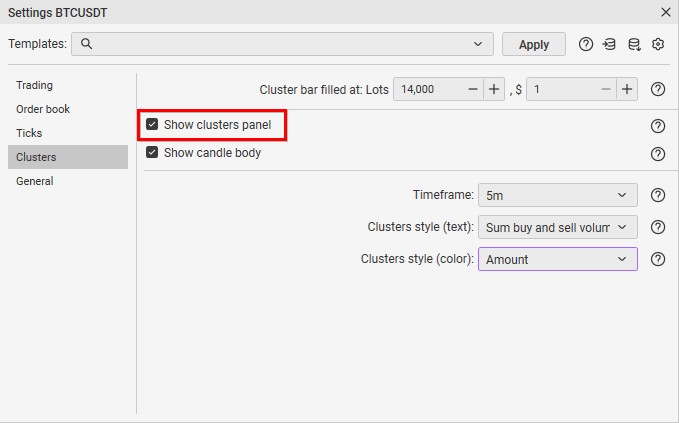Image resolution: width=679 pixels, height=423 pixels.
Task: Select the Clusters section
Action: coord(68,157)
